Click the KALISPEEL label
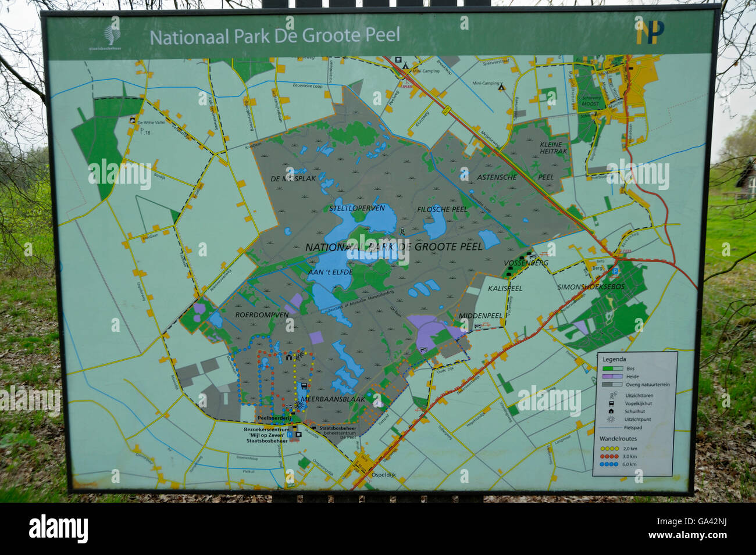 click(505, 288)
